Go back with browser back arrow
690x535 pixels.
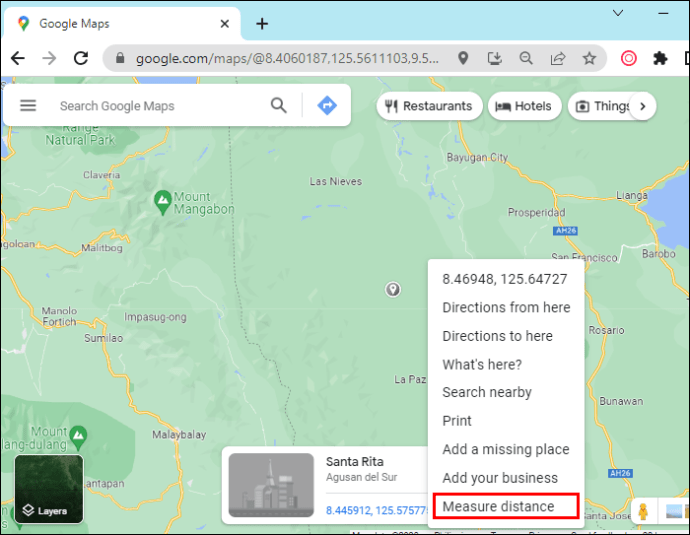click(18, 58)
